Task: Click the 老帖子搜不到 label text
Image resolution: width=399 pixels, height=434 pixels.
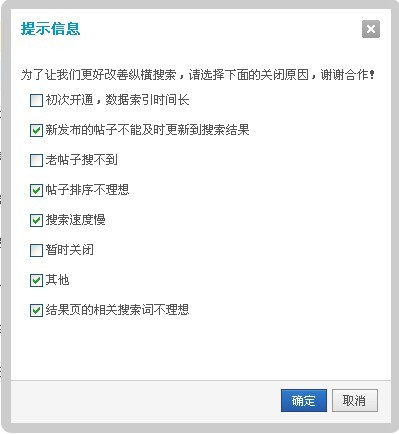Action: pyautogui.click(x=82, y=160)
